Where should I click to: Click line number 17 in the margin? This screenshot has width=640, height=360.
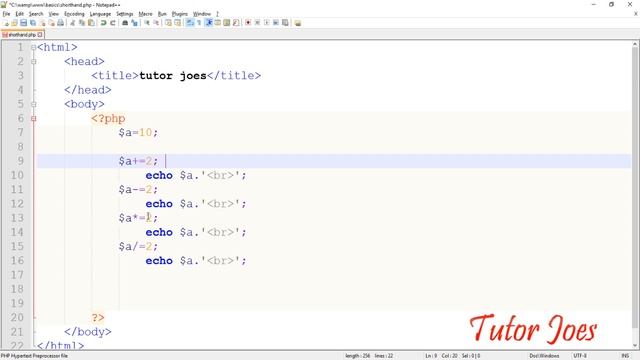(x=17, y=275)
